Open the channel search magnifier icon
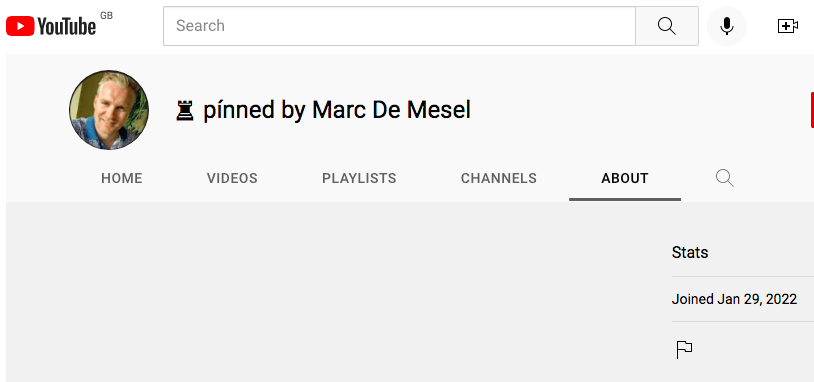814x382 pixels. [725, 179]
